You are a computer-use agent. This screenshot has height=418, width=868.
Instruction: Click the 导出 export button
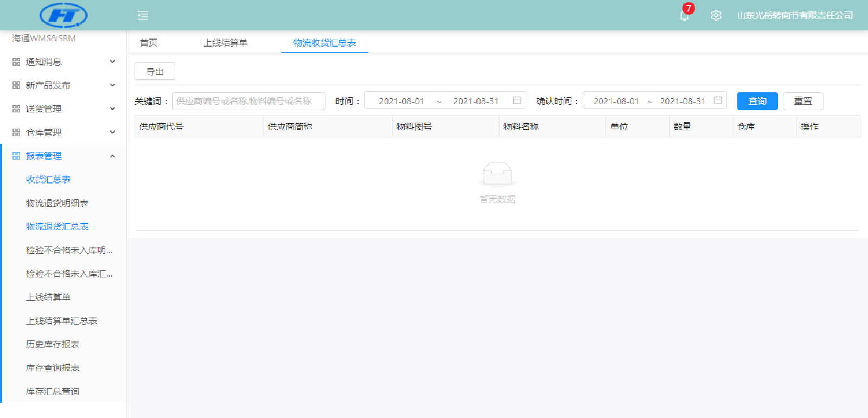tap(155, 72)
